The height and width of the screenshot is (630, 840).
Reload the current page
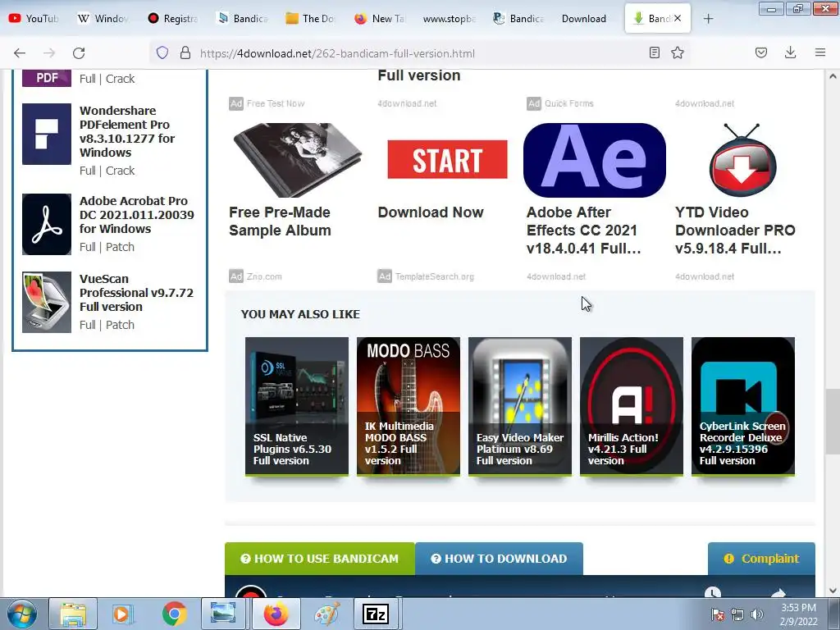point(79,53)
